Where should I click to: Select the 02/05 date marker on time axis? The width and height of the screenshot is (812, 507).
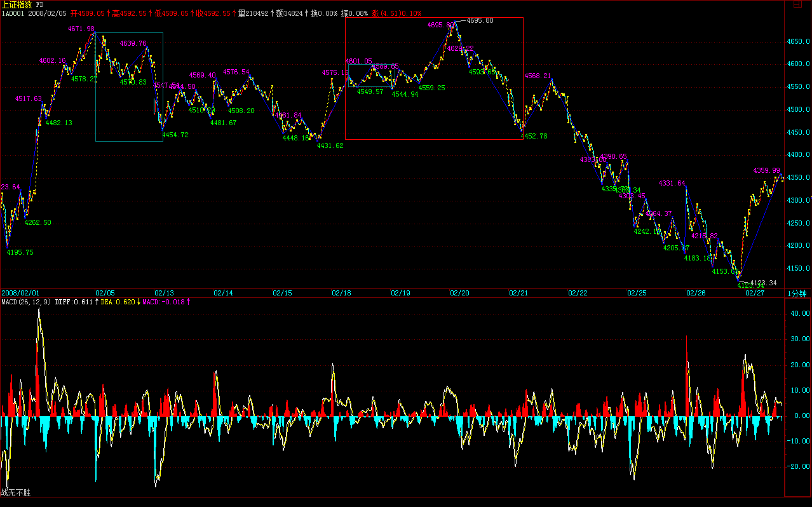pyautogui.click(x=105, y=293)
